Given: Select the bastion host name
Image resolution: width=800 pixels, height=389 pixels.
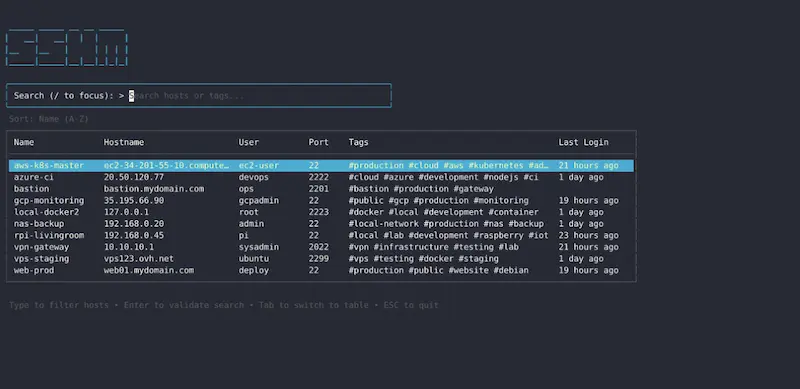Looking at the screenshot, I should [32, 189].
